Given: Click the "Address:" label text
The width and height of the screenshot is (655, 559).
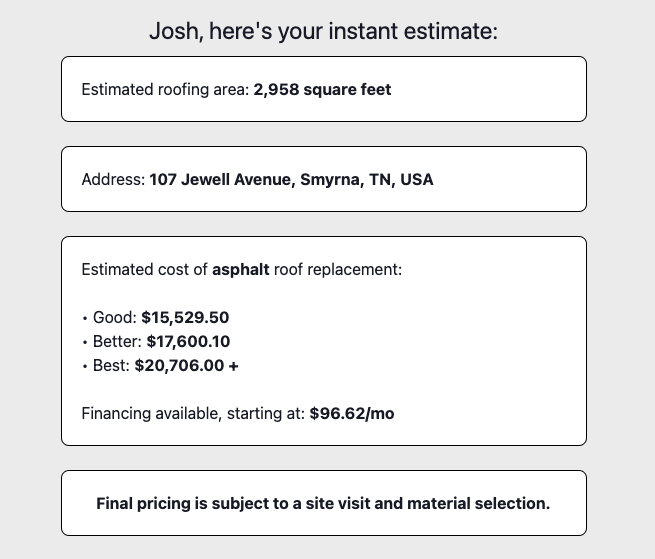Looking at the screenshot, I should (113, 180).
